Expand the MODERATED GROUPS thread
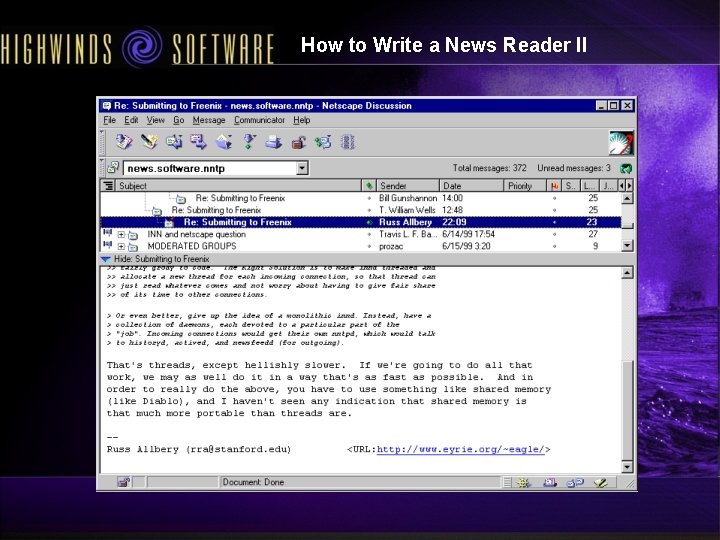Screen dimensions: 720x540 [121, 247]
